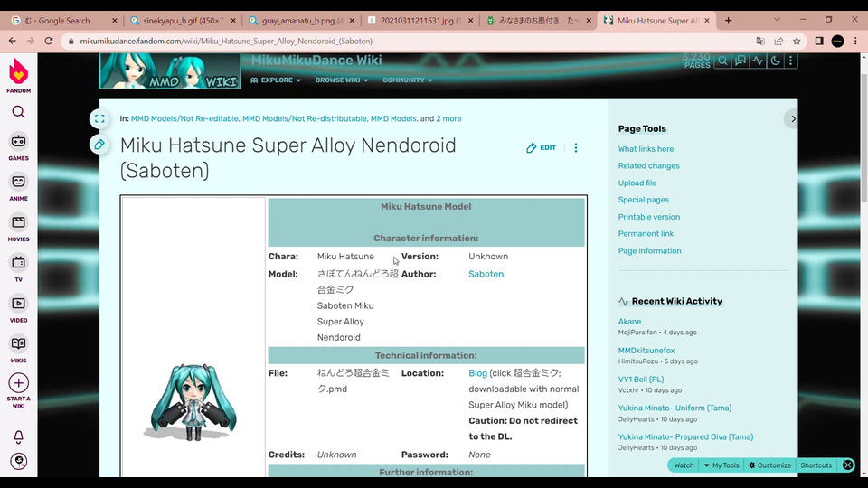Image resolution: width=868 pixels, height=488 pixels.
Task: Open Chrome profile avatar
Action: 837,41
